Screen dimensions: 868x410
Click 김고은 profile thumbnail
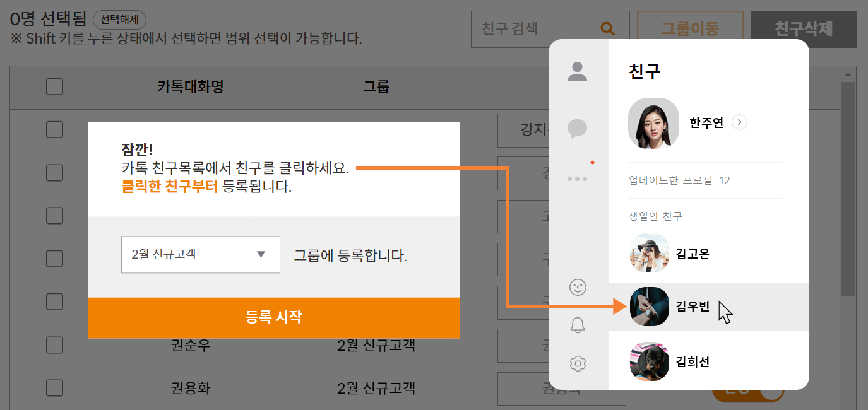(x=650, y=254)
